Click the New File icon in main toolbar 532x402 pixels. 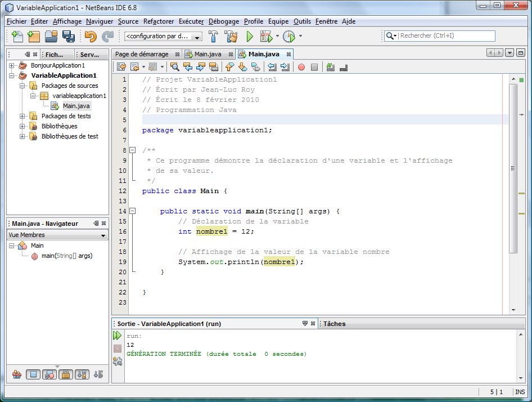(x=17, y=36)
